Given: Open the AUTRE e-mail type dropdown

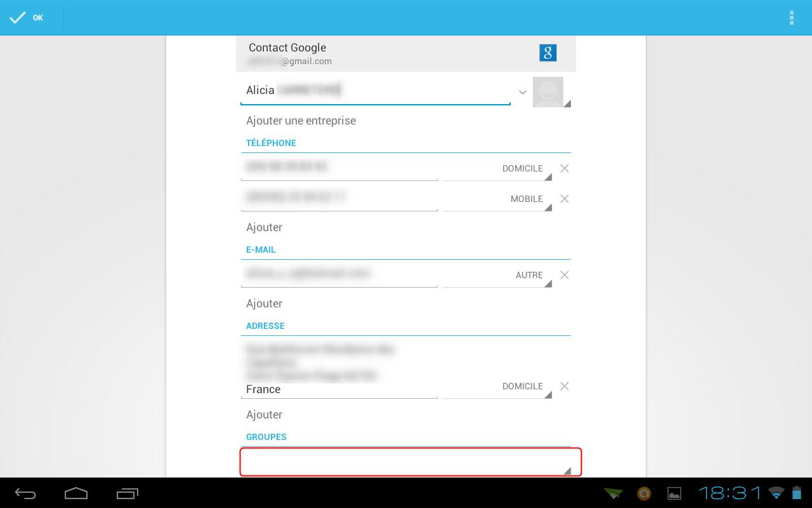Looking at the screenshot, I should tap(497, 276).
